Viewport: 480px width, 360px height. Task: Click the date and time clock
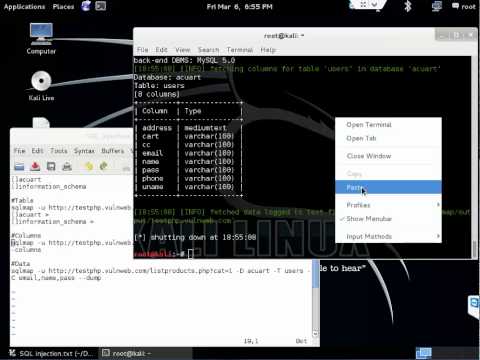click(x=239, y=7)
